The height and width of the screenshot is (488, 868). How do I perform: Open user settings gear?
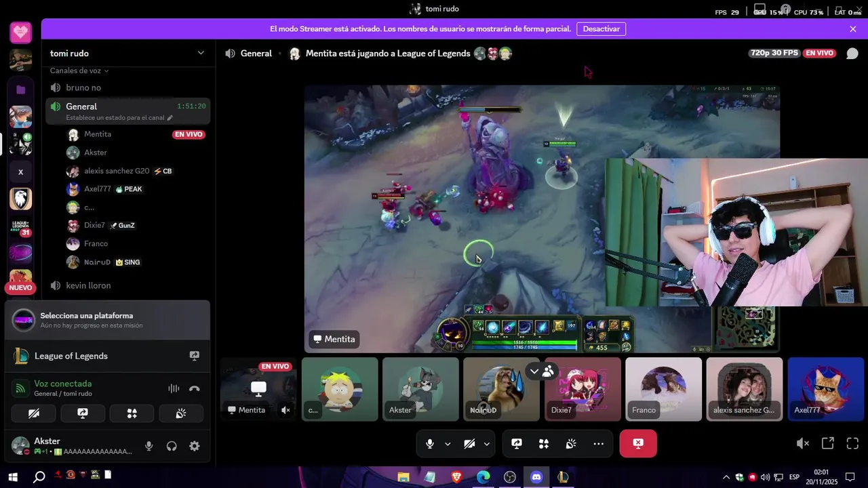click(195, 446)
